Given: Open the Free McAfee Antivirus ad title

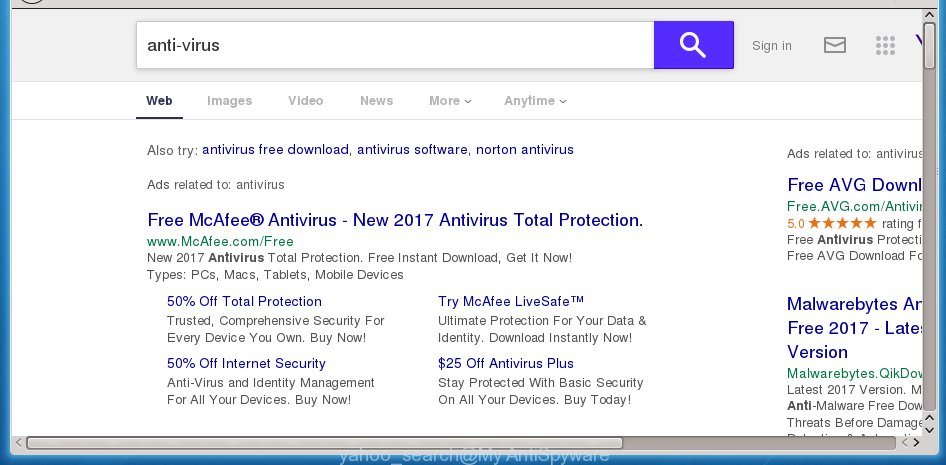Looking at the screenshot, I should pyautogui.click(x=395, y=220).
